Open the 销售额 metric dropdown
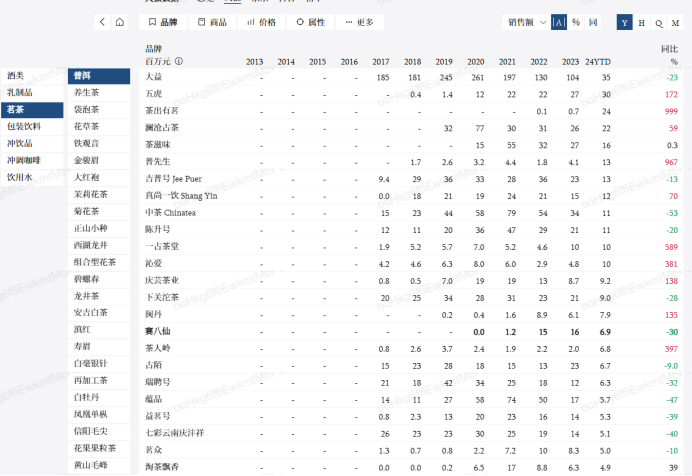The width and height of the screenshot is (692, 476). pos(525,22)
